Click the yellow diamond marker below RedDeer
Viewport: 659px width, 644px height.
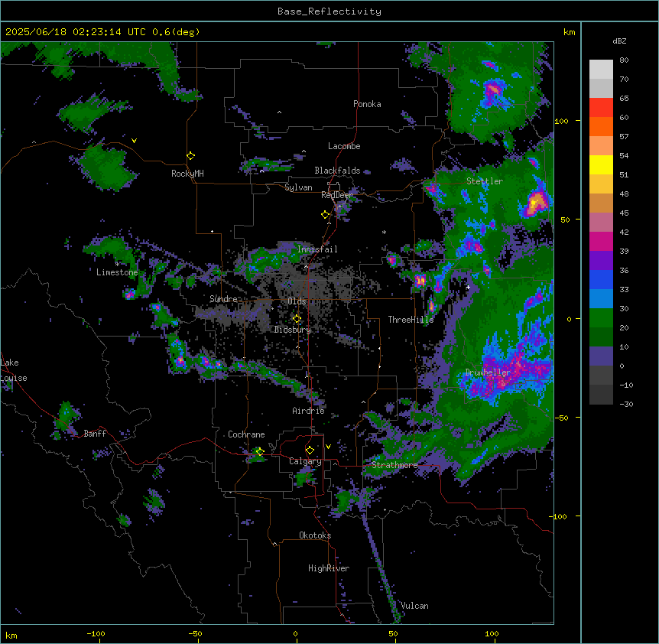pyautogui.click(x=326, y=215)
